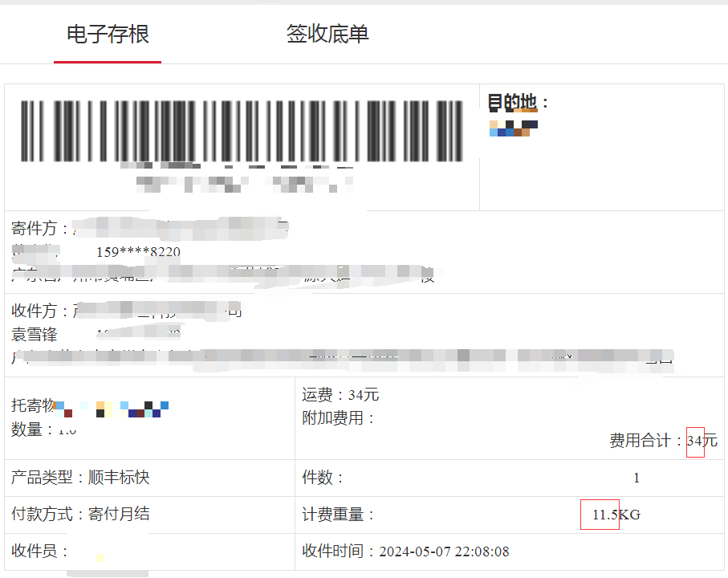Image resolution: width=728 pixels, height=578 pixels.
Task: Click the red-boxed 11.5 weight value
Action: 600,515
